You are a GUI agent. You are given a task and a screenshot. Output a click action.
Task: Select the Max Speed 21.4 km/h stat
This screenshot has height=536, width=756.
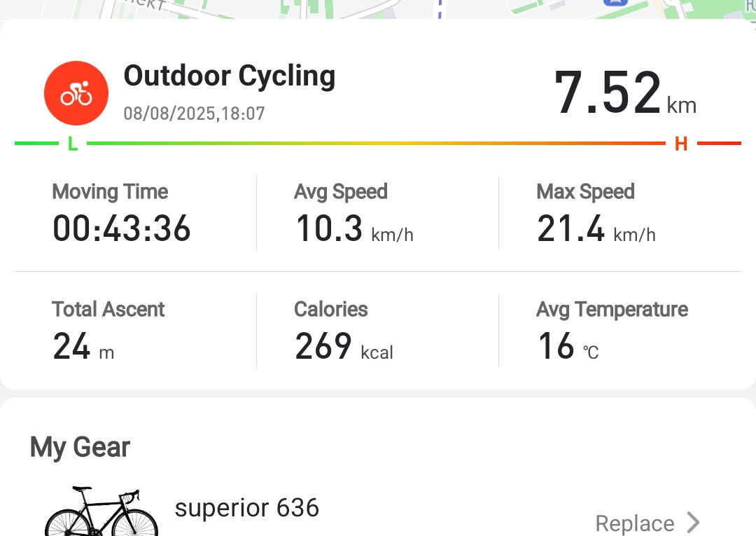(596, 212)
